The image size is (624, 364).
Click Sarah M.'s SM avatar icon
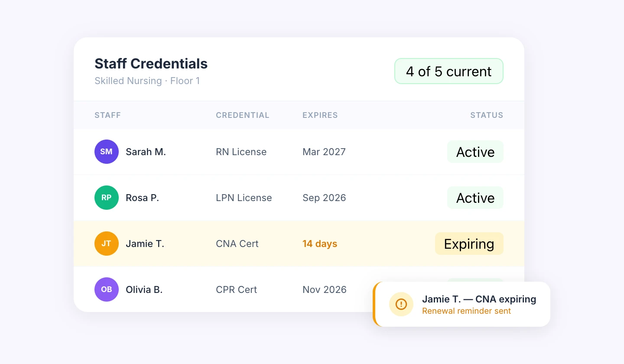coord(107,152)
